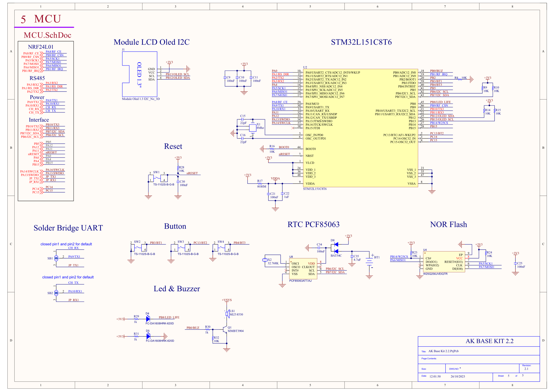Click the "AK BASE KIT 2.2" title block text
The width and height of the screenshot is (555, 392).
coord(490,341)
